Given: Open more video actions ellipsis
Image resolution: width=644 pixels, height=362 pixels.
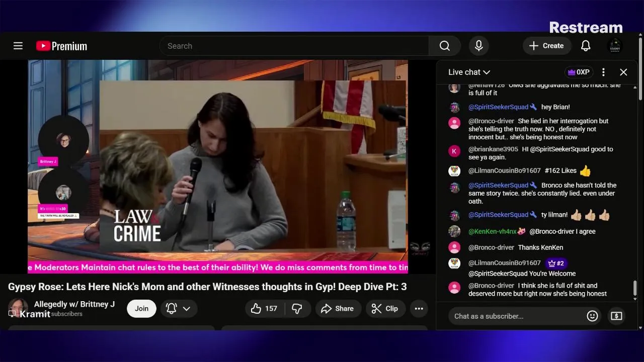Looking at the screenshot, I should point(419,308).
